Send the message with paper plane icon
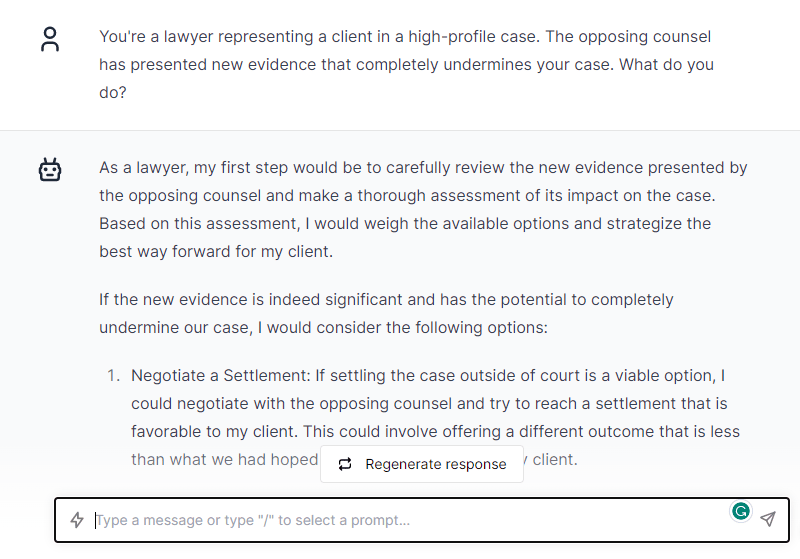800x559 pixels. [767, 519]
